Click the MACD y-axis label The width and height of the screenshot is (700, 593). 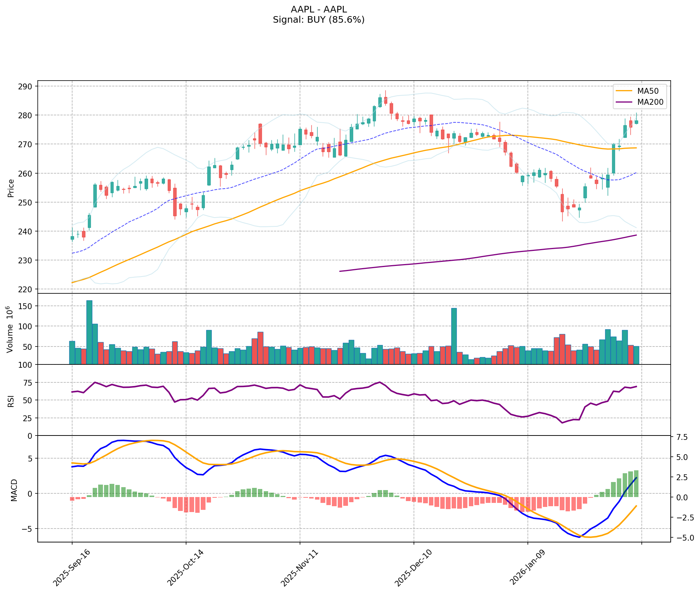coord(14,490)
